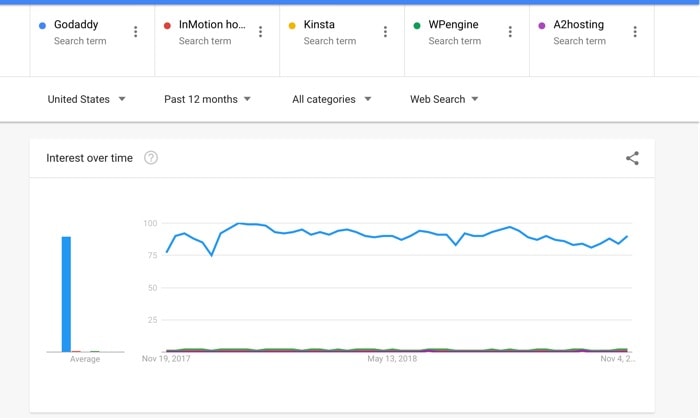
Task: Switch the Web Search type dropdown
Action: pos(444,99)
